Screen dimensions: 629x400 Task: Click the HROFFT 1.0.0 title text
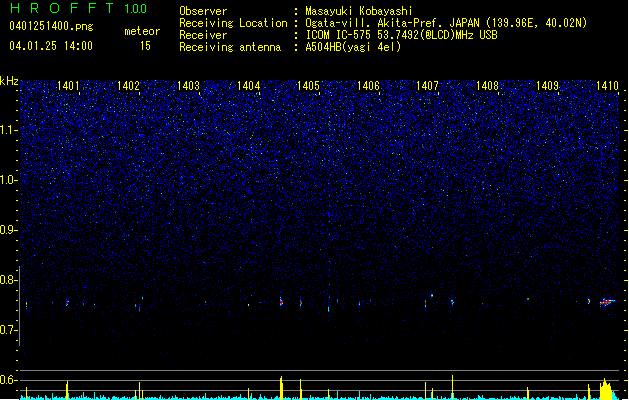point(78,8)
